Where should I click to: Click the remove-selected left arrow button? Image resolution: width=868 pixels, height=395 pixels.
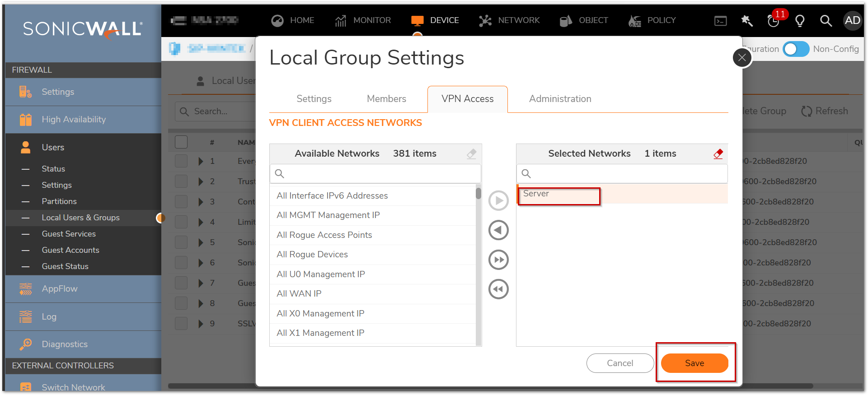pyautogui.click(x=498, y=230)
